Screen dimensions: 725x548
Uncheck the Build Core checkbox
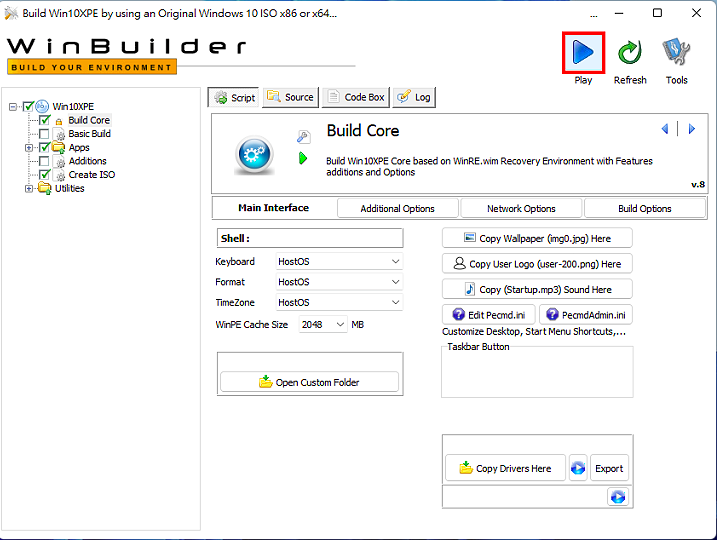tap(44, 120)
